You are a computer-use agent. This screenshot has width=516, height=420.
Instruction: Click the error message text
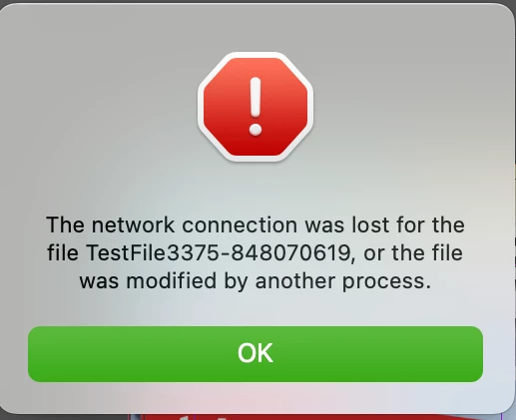256,252
